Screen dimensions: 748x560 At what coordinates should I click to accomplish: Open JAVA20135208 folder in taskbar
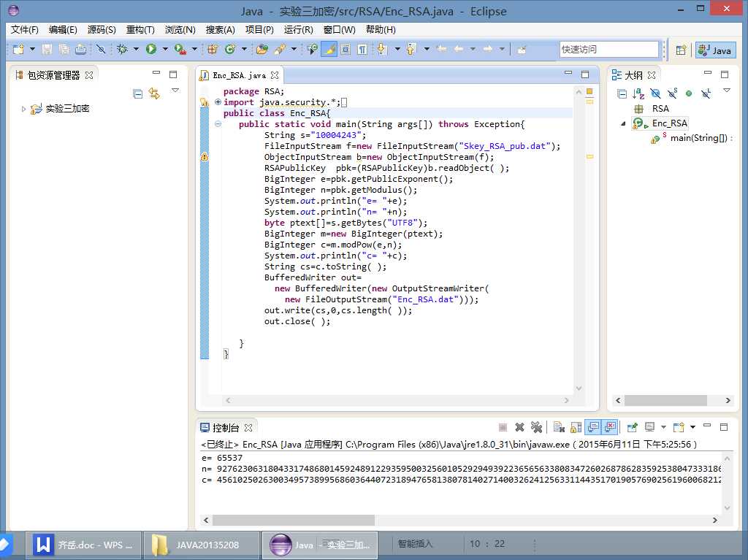(x=202, y=545)
